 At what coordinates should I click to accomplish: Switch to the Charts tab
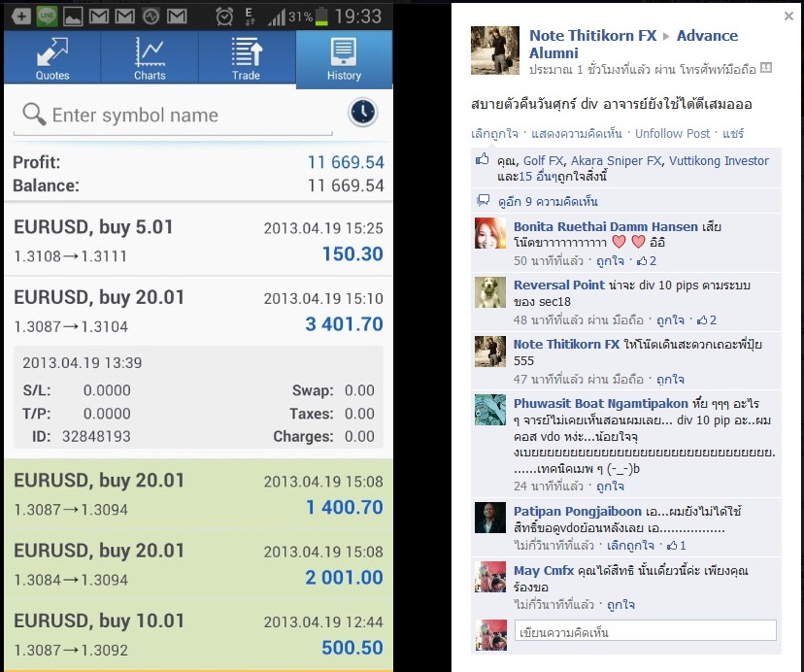coord(150,57)
